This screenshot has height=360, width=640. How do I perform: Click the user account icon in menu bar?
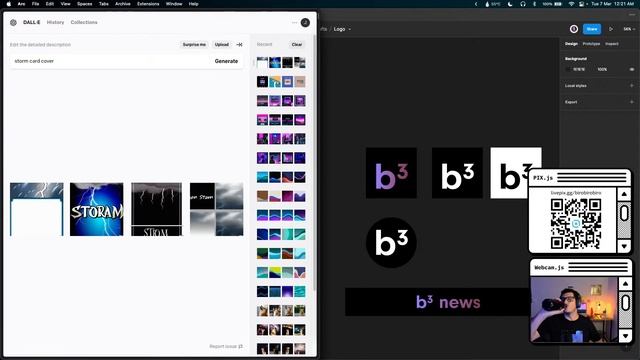[x=581, y=4]
